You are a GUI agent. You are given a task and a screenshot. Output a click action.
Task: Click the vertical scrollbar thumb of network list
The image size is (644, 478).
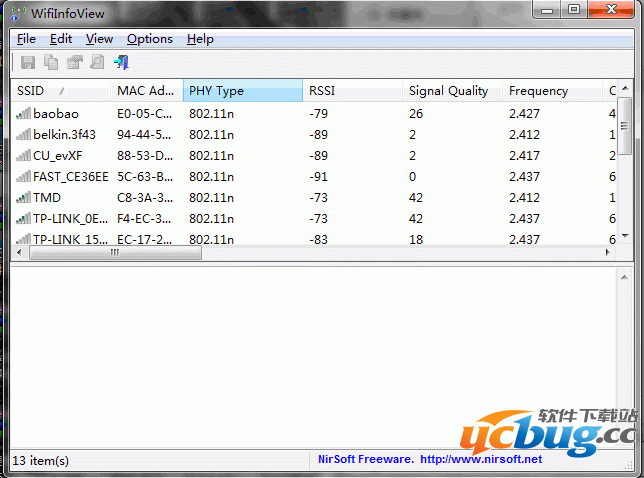(x=625, y=126)
